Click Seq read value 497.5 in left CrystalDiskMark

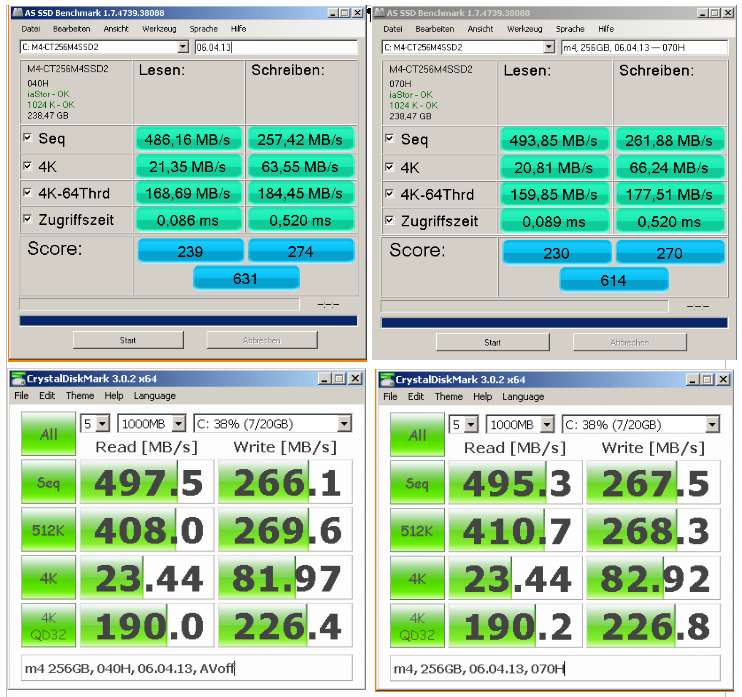tap(147, 482)
